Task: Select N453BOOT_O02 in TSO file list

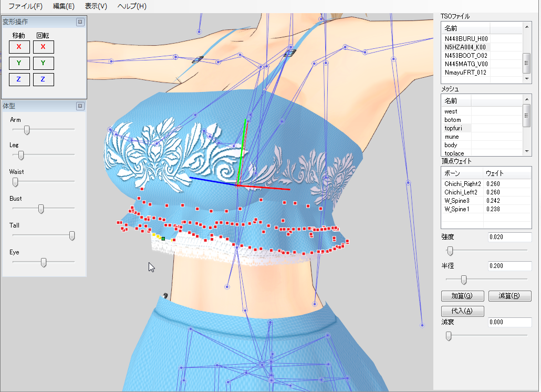Action: point(466,55)
